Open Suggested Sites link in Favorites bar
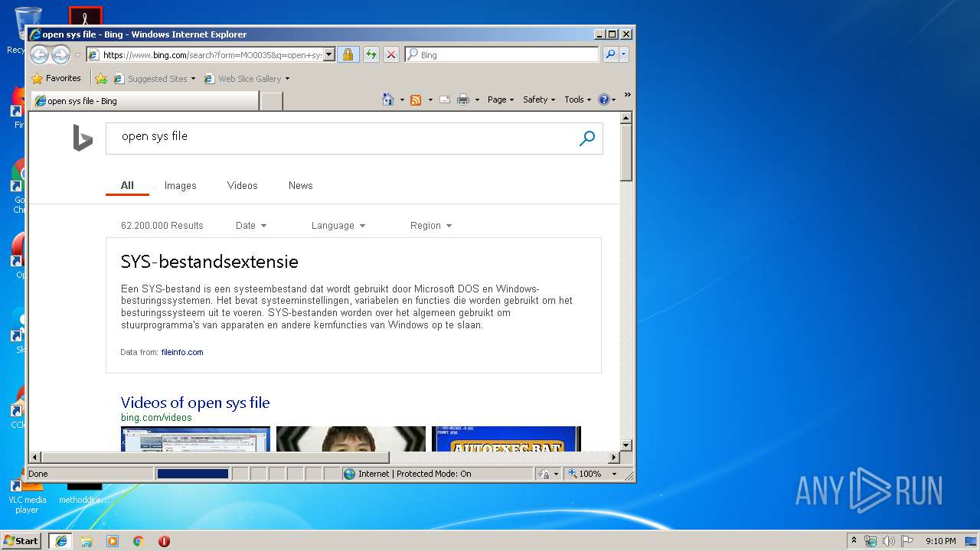The height and width of the screenshot is (551, 980). coord(154,78)
